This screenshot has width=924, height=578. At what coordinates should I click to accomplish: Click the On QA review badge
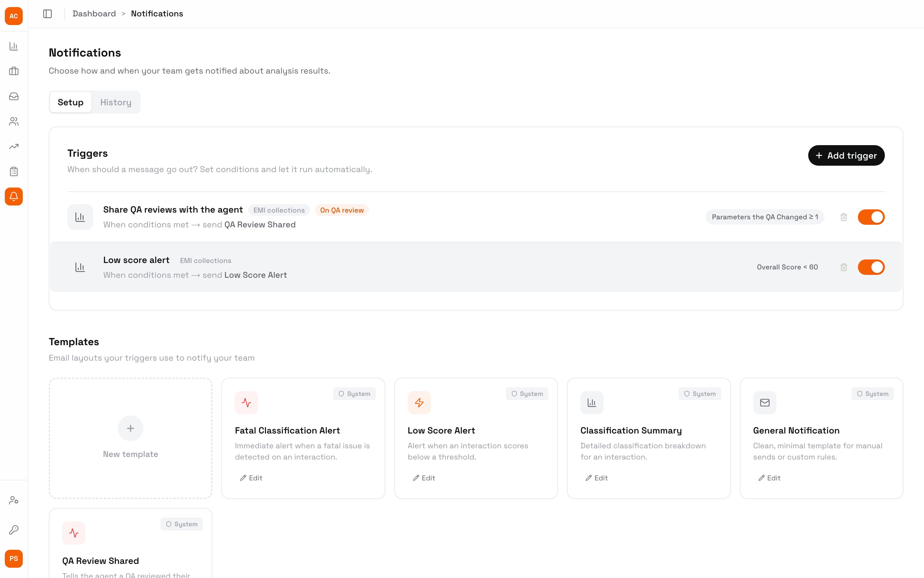pyautogui.click(x=342, y=210)
